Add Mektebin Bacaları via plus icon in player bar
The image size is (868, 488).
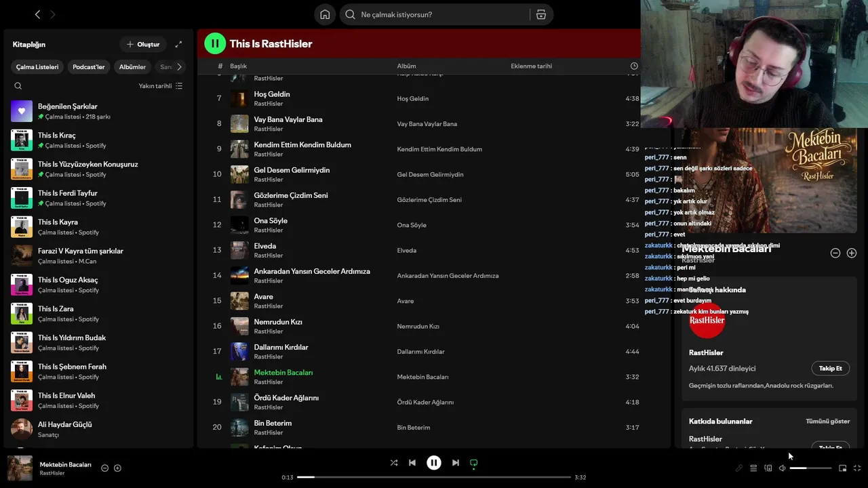click(x=117, y=468)
